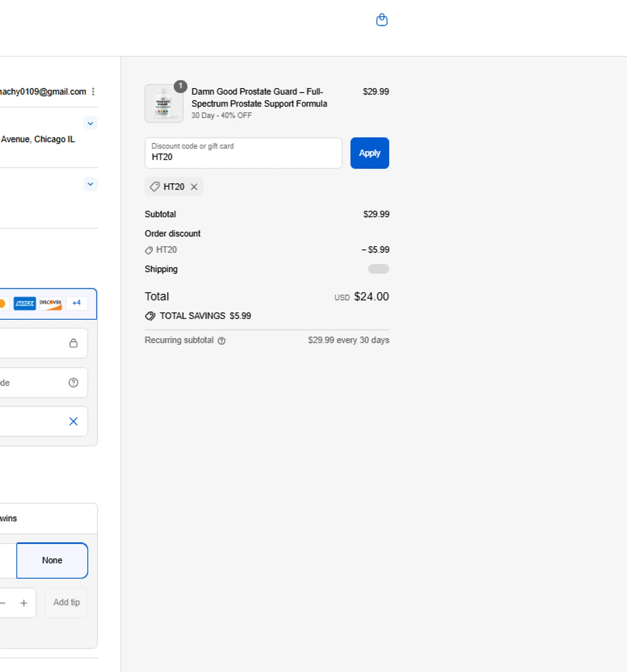Image resolution: width=627 pixels, height=672 pixels.
Task: Apply the HT20 discount code
Action: tap(370, 153)
